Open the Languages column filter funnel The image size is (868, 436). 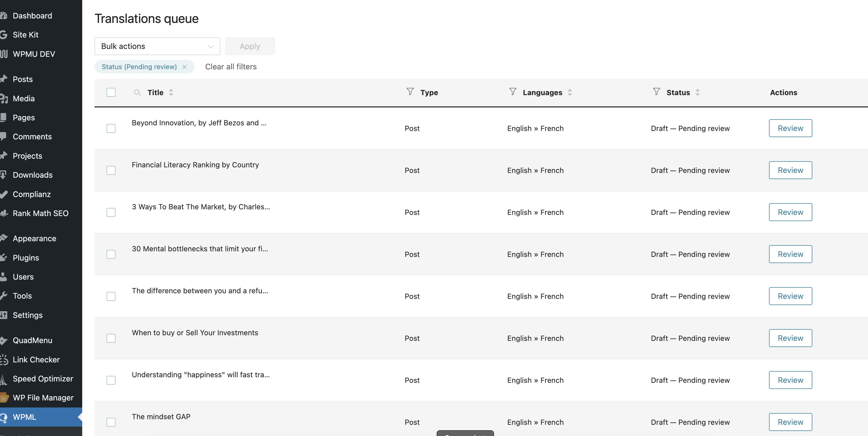(513, 92)
